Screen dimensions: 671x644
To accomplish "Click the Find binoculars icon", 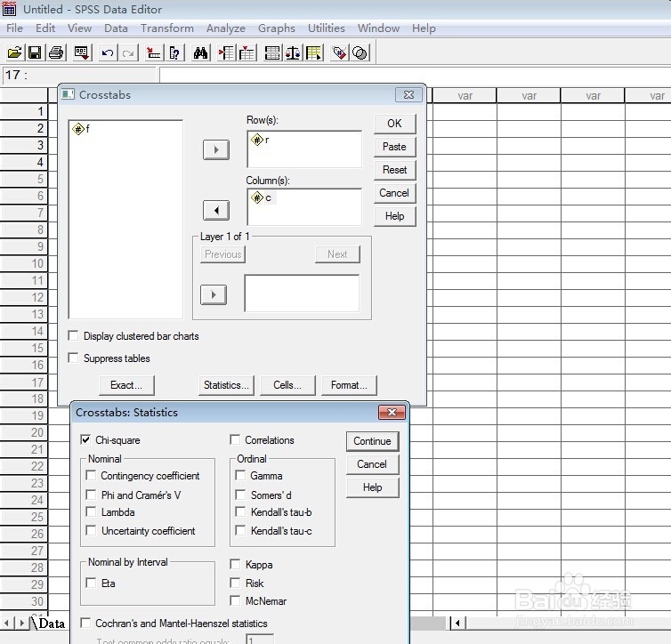I will 200,53.
